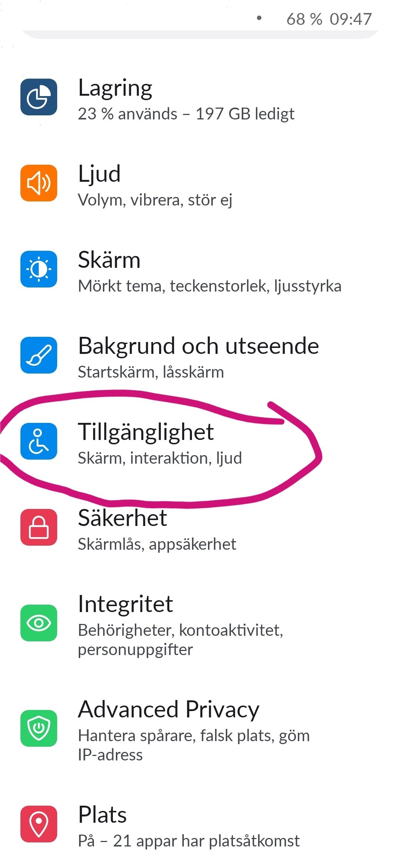The height and width of the screenshot is (868, 401).
Task: Tap the search bar at the top
Action: [x=200, y=34]
